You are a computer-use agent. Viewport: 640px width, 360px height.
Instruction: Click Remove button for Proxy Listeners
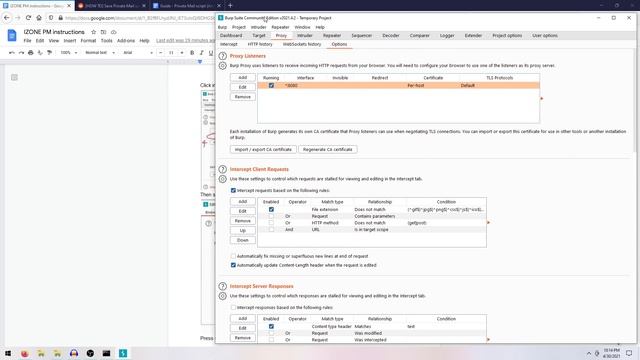click(242, 97)
